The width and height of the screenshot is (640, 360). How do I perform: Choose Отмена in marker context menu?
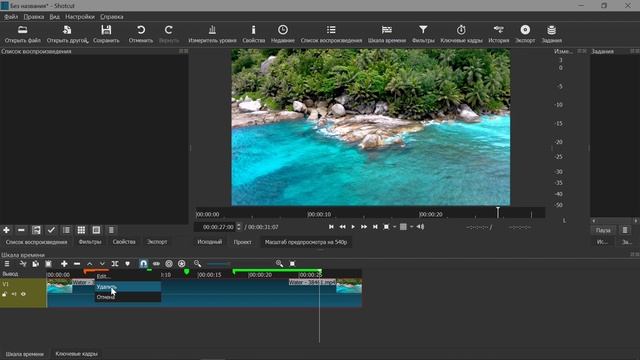click(128, 297)
